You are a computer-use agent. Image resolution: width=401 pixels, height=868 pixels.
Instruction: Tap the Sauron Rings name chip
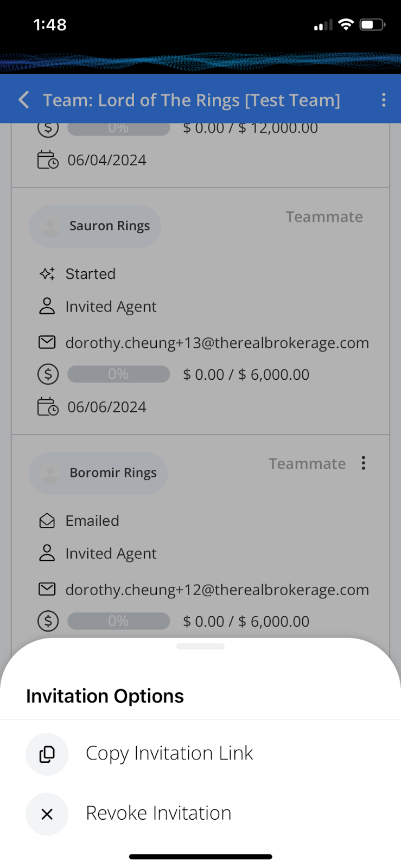click(x=95, y=226)
